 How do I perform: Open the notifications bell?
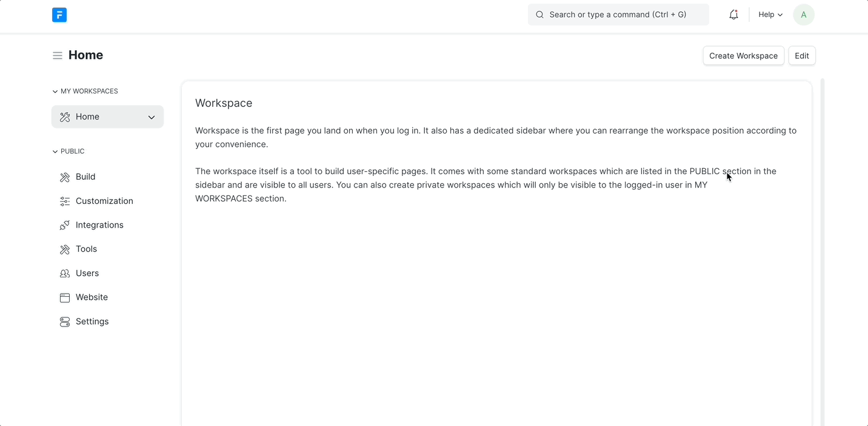pos(733,15)
